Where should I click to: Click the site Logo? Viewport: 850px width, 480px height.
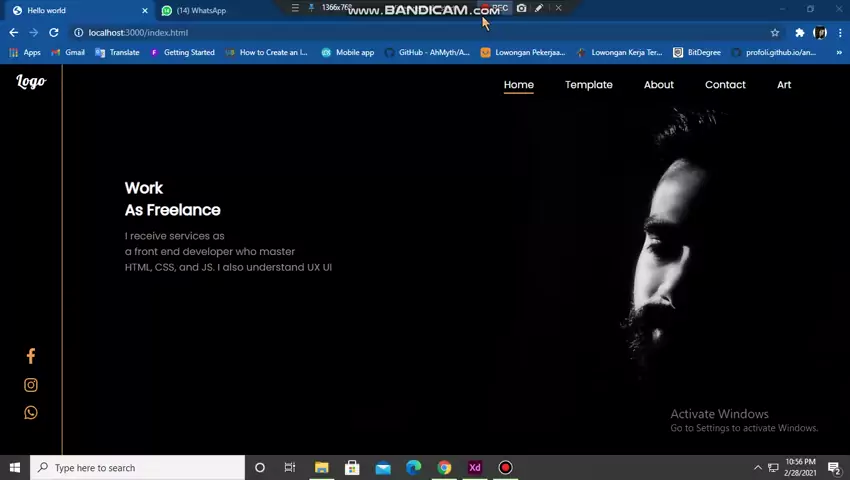coord(31,82)
